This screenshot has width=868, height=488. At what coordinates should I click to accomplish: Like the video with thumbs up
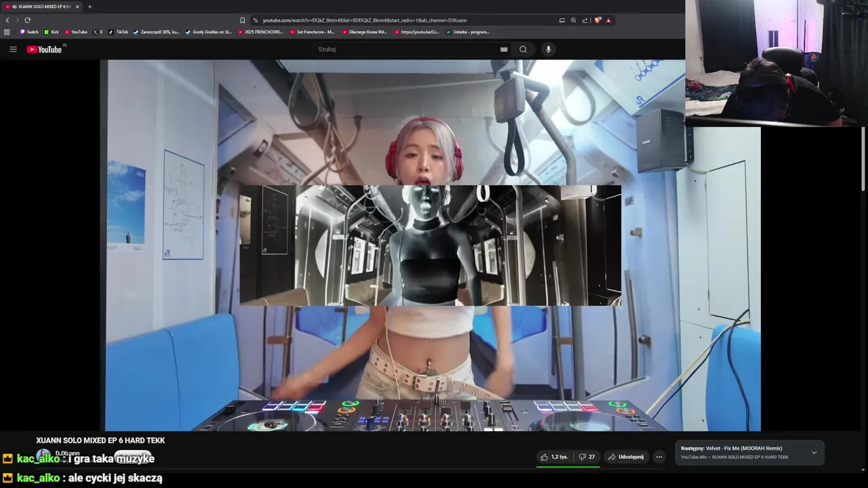[554, 457]
